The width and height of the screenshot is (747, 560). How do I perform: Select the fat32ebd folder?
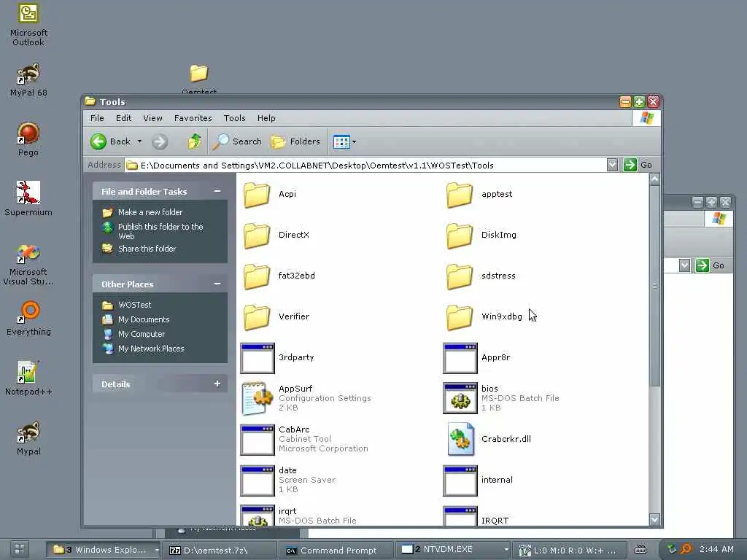point(279,276)
